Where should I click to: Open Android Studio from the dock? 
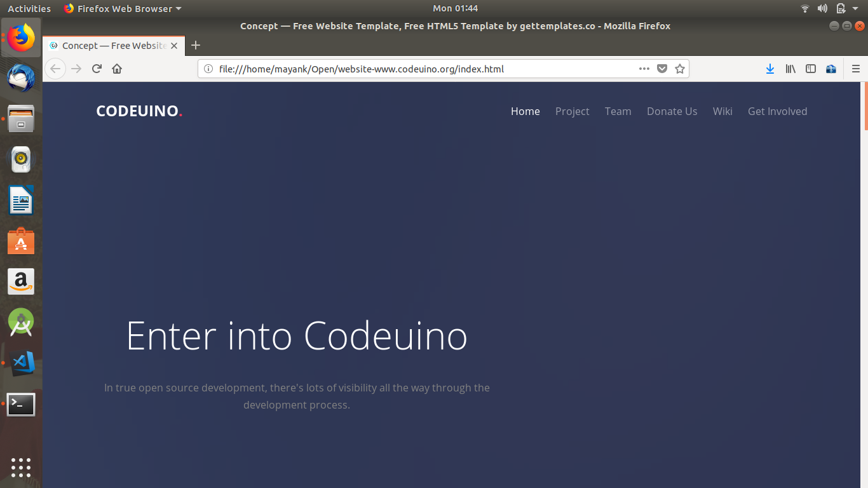(x=21, y=322)
